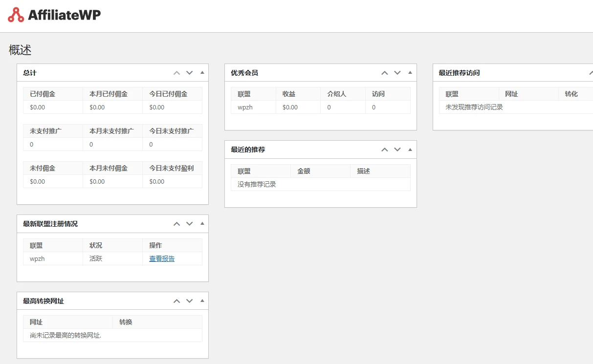The height and width of the screenshot is (364, 593).
Task: Click the up arrow icon on 优秀会员 panel
Action: point(384,72)
